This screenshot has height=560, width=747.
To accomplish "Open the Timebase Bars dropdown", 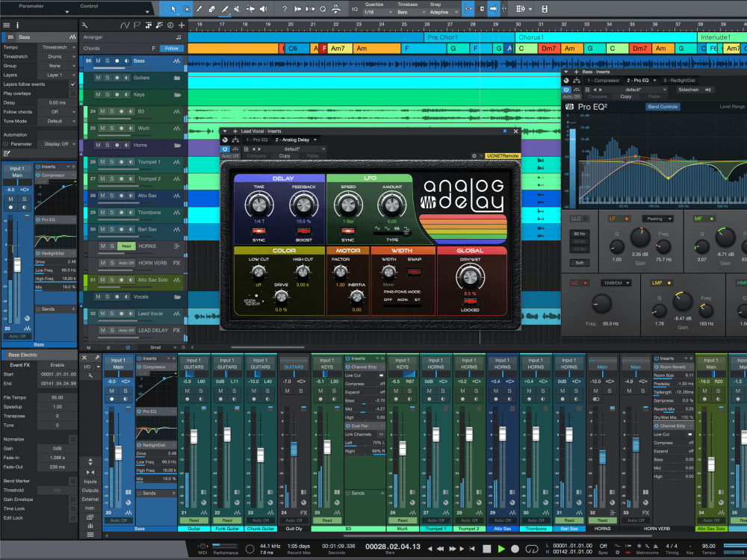I will click(411, 13).
